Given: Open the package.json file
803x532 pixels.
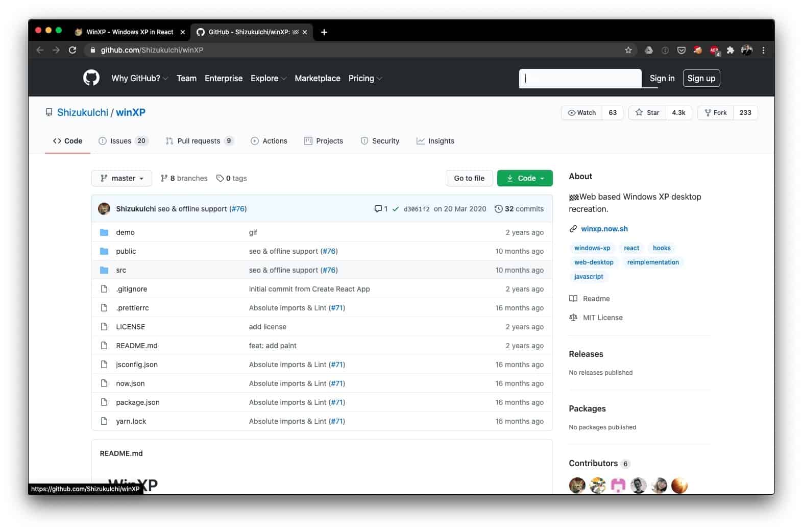Looking at the screenshot, I should click(x=138, y=402).
